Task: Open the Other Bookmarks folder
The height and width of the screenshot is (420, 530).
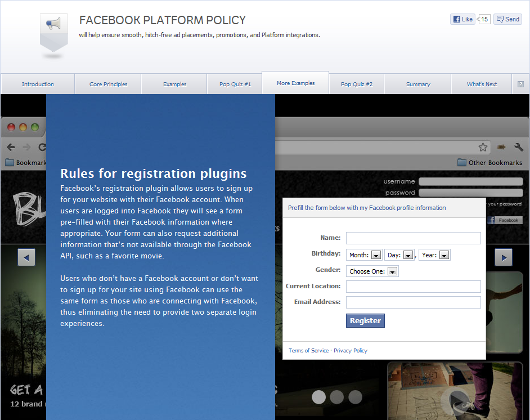Action: (490, 162)
